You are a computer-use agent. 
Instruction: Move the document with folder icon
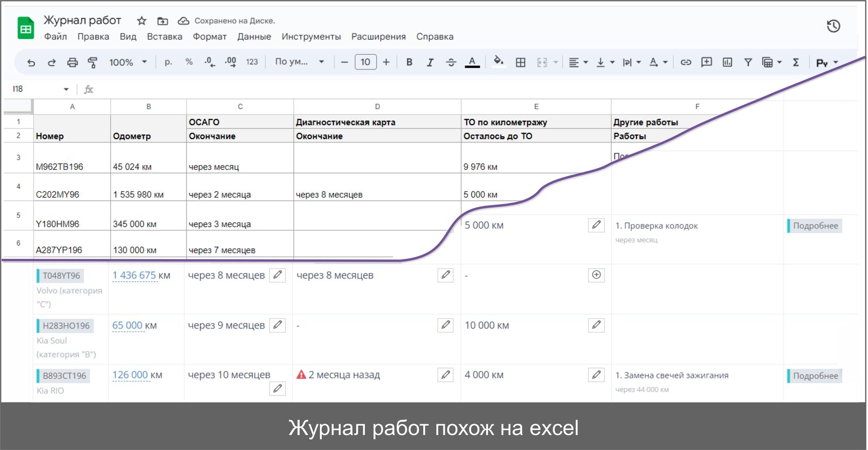162,21
